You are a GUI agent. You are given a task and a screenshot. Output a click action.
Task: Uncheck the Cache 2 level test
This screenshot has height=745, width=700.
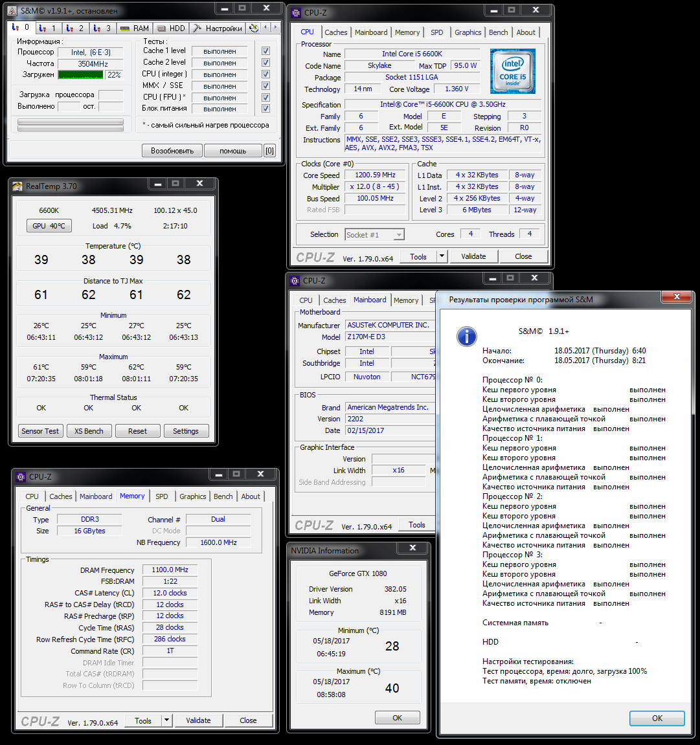click(265, 62)
